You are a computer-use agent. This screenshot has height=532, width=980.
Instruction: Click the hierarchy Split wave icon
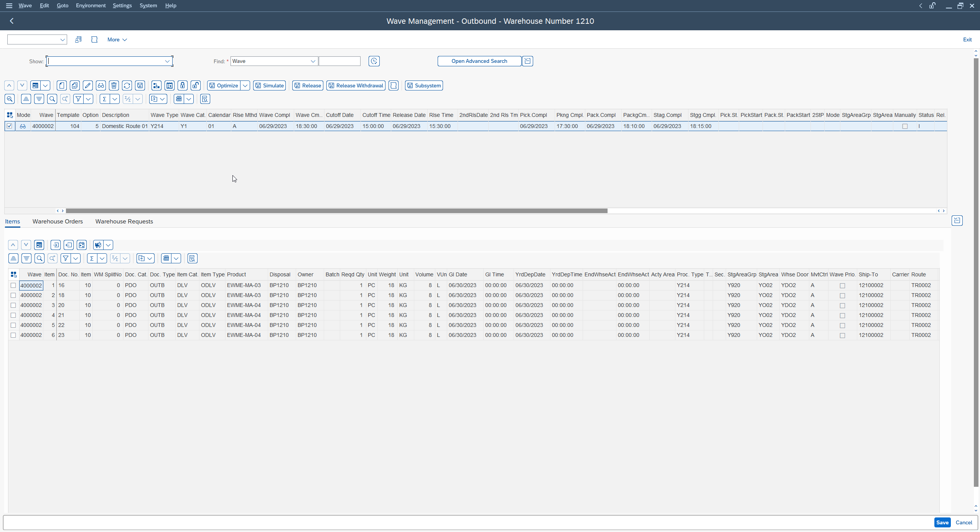(x=156, y=85)
